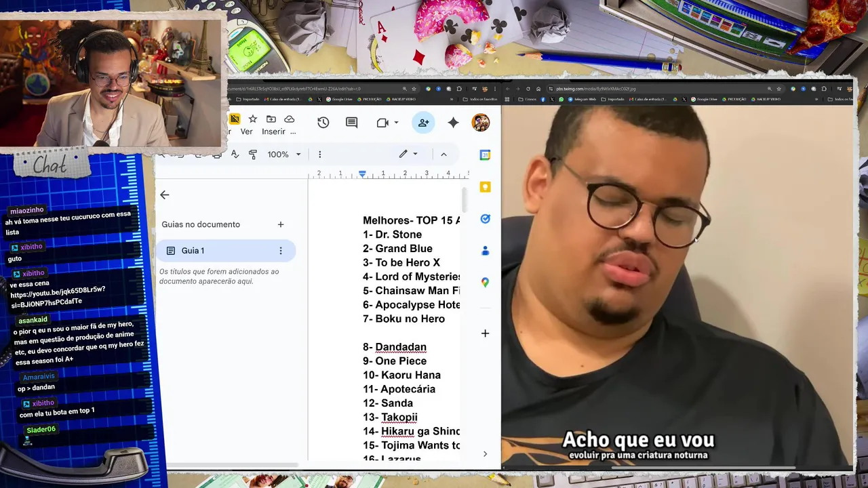Click the document vertical scrollbar
Image resolution: width=868 pixels, height=488 pixels.
[465, 201]
